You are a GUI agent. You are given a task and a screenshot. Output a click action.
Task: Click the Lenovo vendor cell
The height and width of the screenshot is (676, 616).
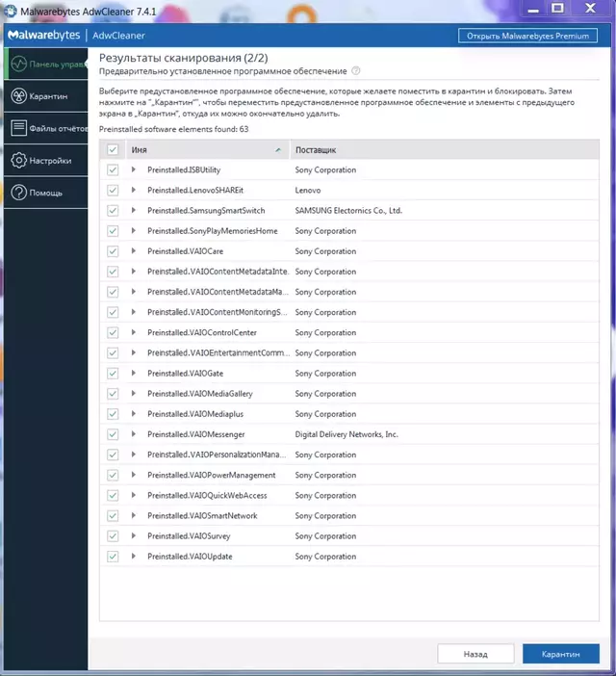(x=308, y=190)
